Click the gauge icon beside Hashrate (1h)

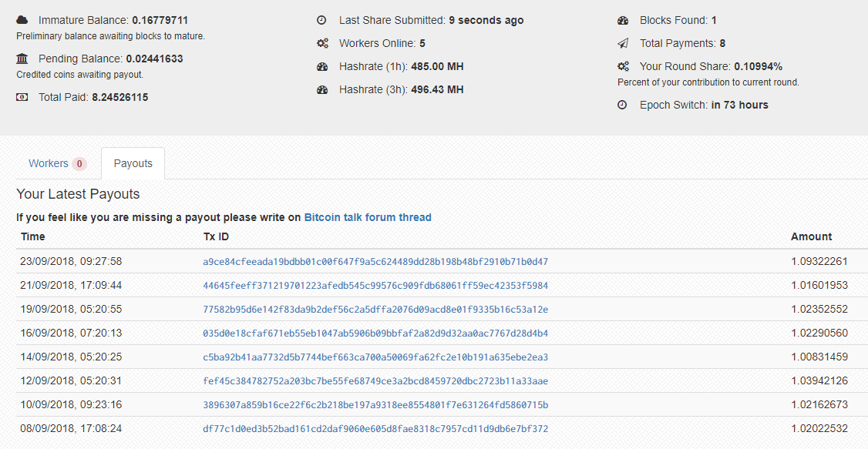pyautogui.click(x=322, y=66)
